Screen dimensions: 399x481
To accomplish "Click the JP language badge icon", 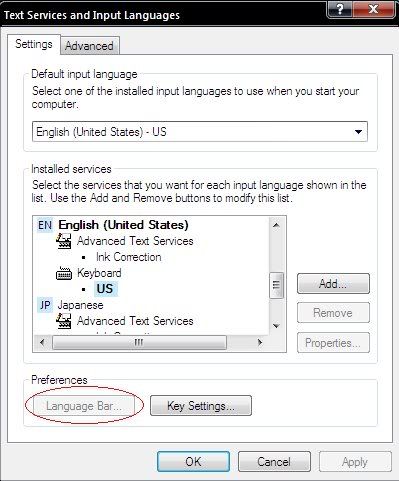I will pyautogui.click(x=45, y=305).
